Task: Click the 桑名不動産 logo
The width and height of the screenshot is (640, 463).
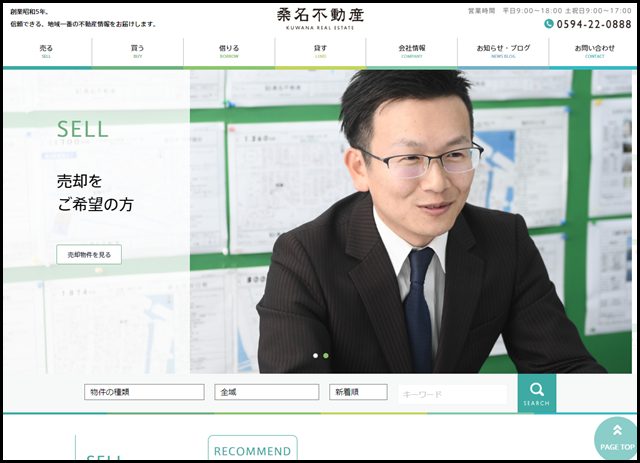Action: coord(320,19)
